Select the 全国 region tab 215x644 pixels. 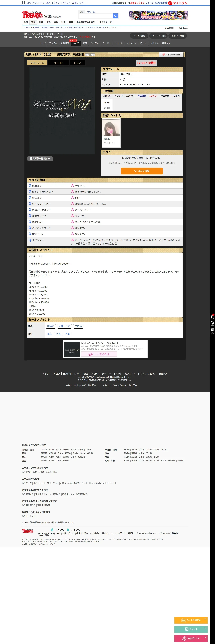pos(26,22)
